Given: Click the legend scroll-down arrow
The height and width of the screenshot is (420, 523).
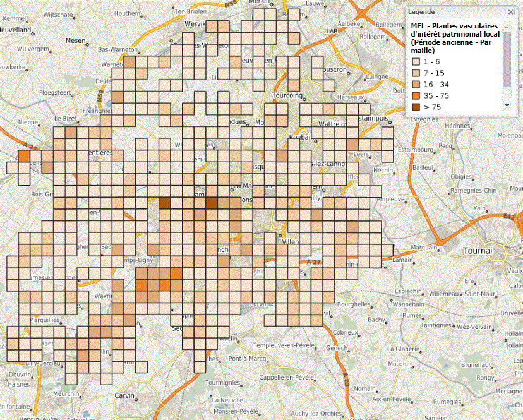Looking at the screenshot, I should [x=507, y=105].
